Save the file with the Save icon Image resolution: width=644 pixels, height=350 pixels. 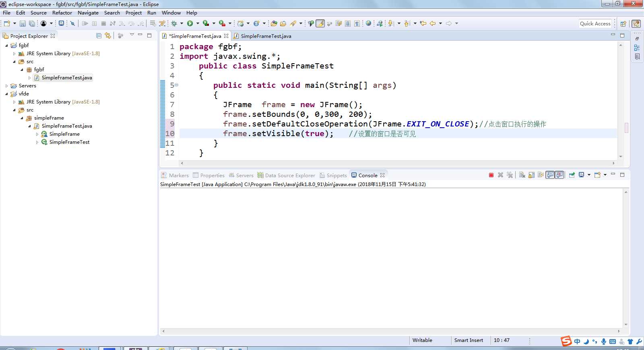pyautogui.click(x=23, y=23)
